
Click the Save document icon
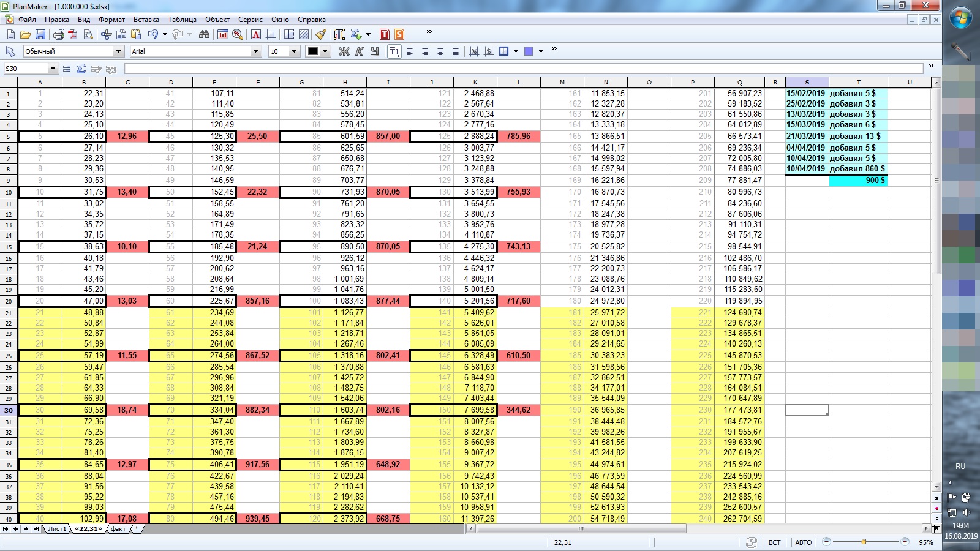click(x=40, y=34)
